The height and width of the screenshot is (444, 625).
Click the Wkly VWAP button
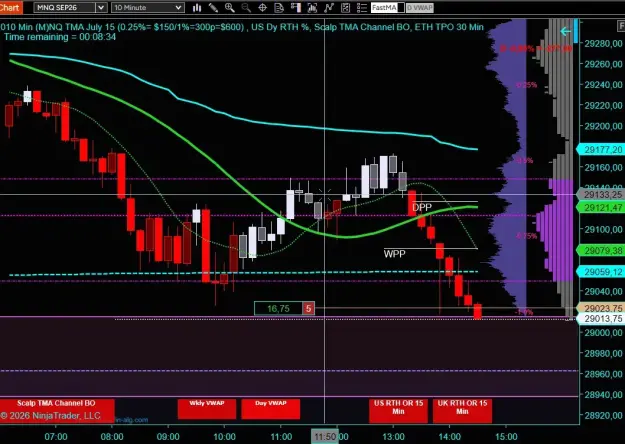pyautogui.click(x=206, y=409)
